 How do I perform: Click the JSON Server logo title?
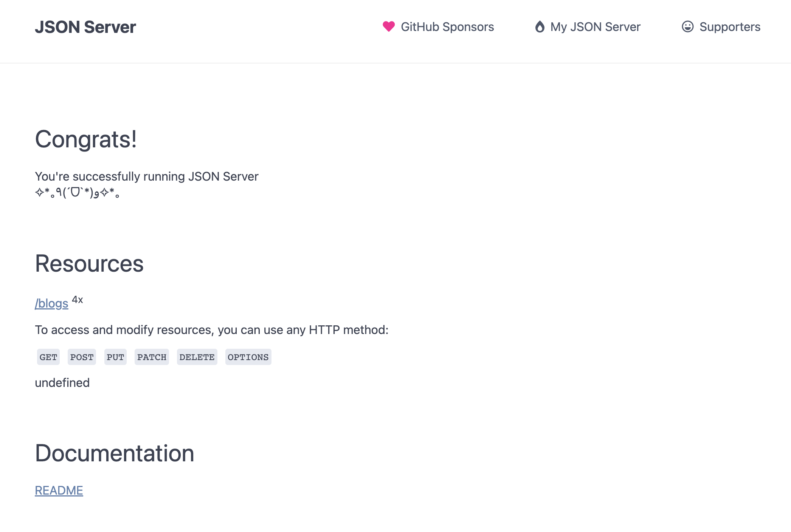click(85, 27)
